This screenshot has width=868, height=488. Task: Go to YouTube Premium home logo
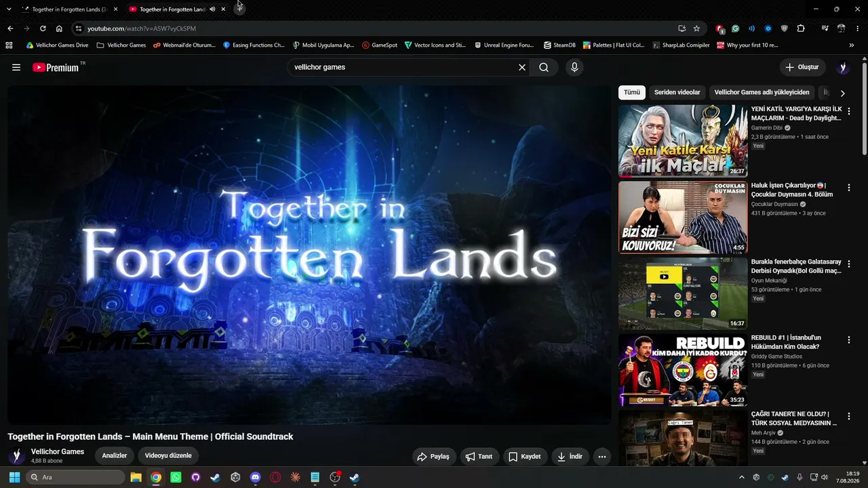click(56, 67)
